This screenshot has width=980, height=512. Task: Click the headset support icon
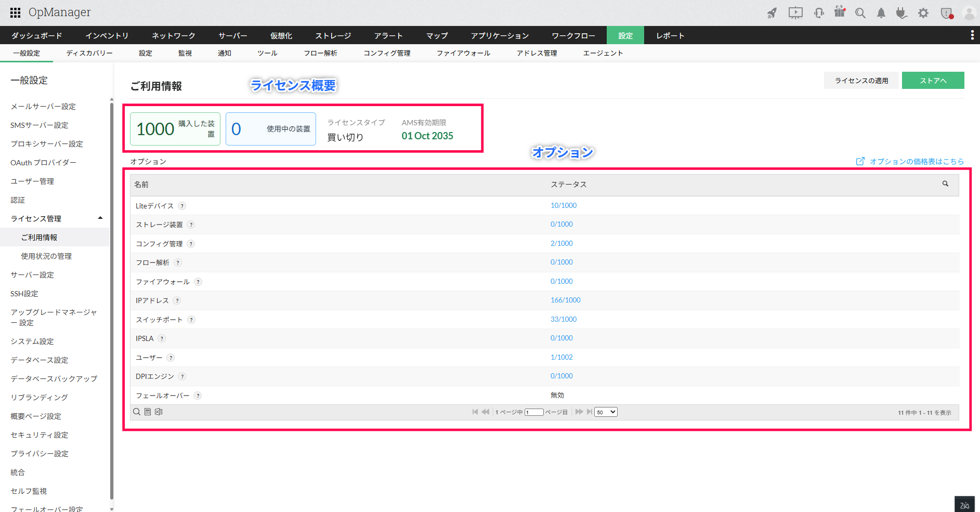tap(819, 13)
